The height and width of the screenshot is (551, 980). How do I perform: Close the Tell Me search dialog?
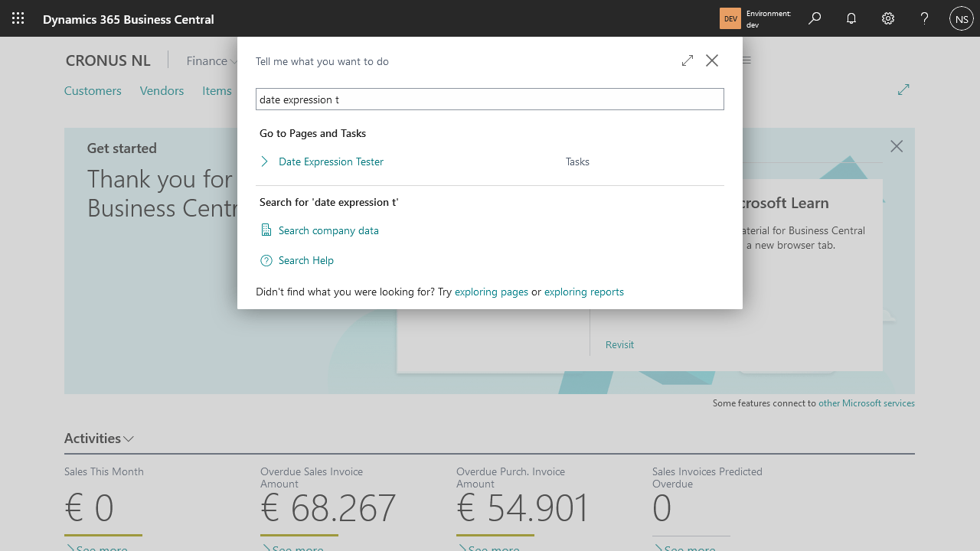[712, 60]
